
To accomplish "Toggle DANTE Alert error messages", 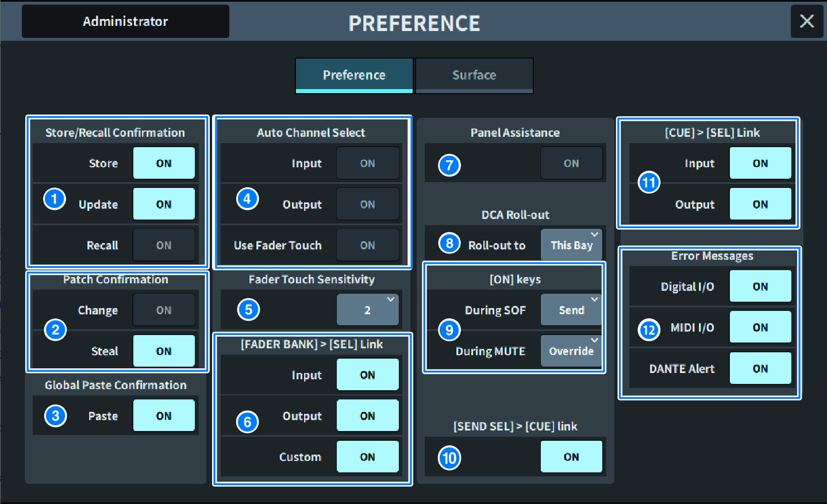I will pyautogui.click(x=760, y=369).
